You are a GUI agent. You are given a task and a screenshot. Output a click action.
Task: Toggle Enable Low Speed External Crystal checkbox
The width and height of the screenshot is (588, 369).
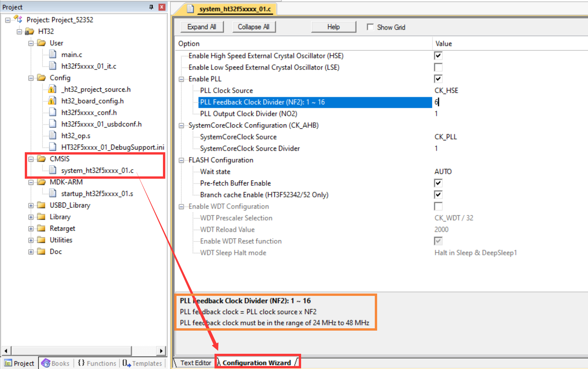coord(438,68)
